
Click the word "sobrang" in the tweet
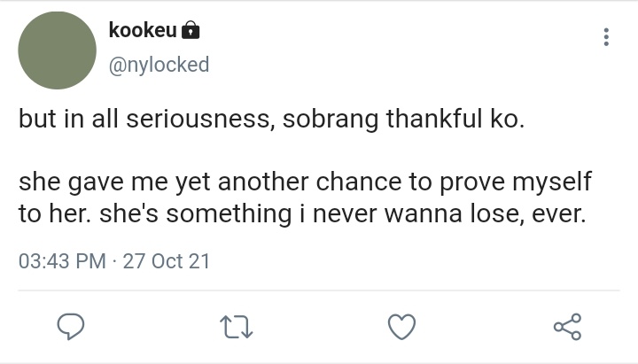tap(331, 120)
